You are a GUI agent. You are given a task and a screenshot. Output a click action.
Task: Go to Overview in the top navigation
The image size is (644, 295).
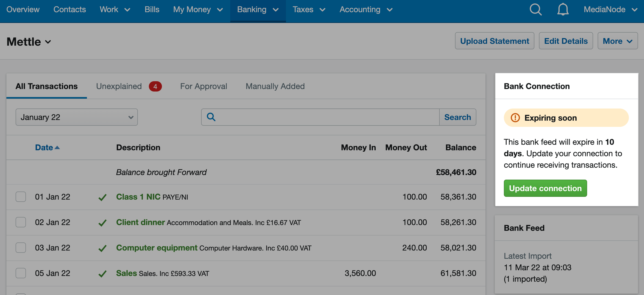[23, 9]
